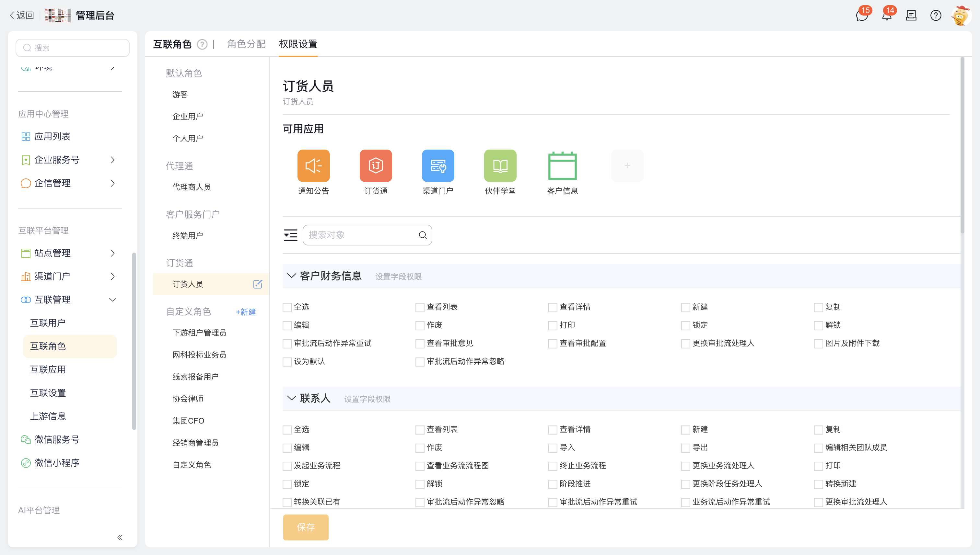Image resolution: width=980 pixels, height=555 pixels.
Task: Open the 通知公告 app icon
Action: [313, 166]
